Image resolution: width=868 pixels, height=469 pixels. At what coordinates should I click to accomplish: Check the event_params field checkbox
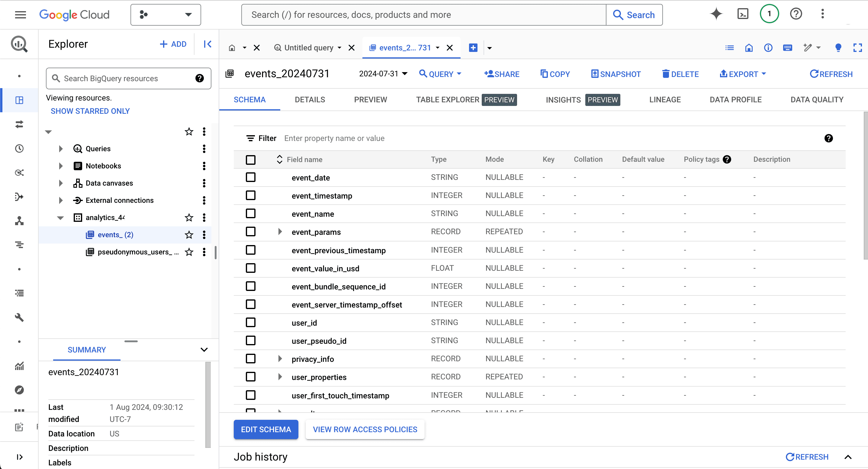click(x=251, y=232)
